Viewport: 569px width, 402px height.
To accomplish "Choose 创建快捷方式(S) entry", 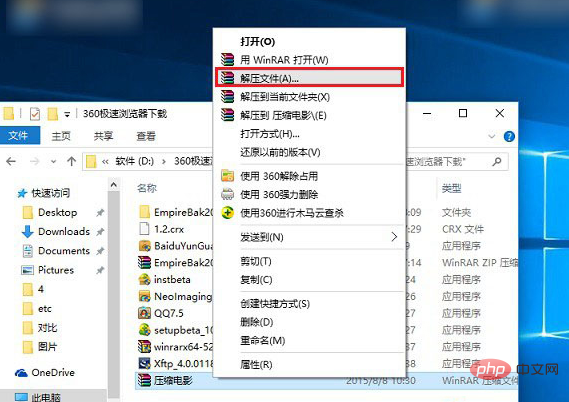I will coord(309,304).
